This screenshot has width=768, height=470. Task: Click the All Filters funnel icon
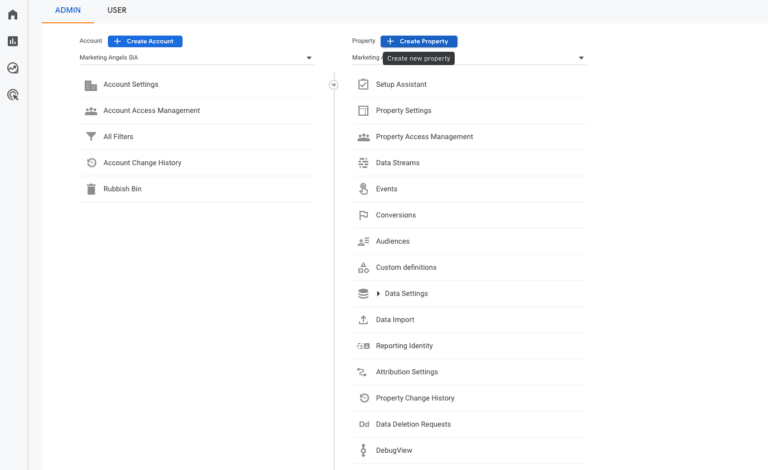click(91, 137)
